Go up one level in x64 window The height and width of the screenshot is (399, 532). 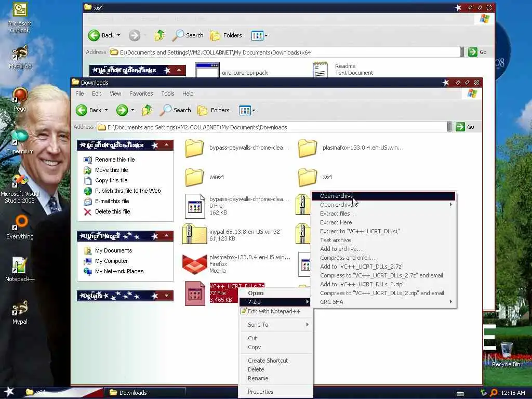point(159,35)
